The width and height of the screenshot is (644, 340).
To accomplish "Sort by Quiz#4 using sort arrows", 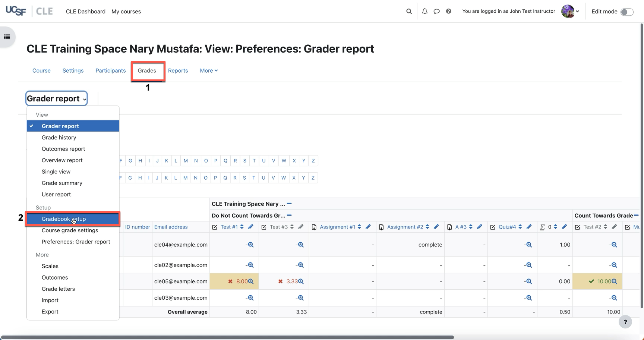I will click(520, 227).
